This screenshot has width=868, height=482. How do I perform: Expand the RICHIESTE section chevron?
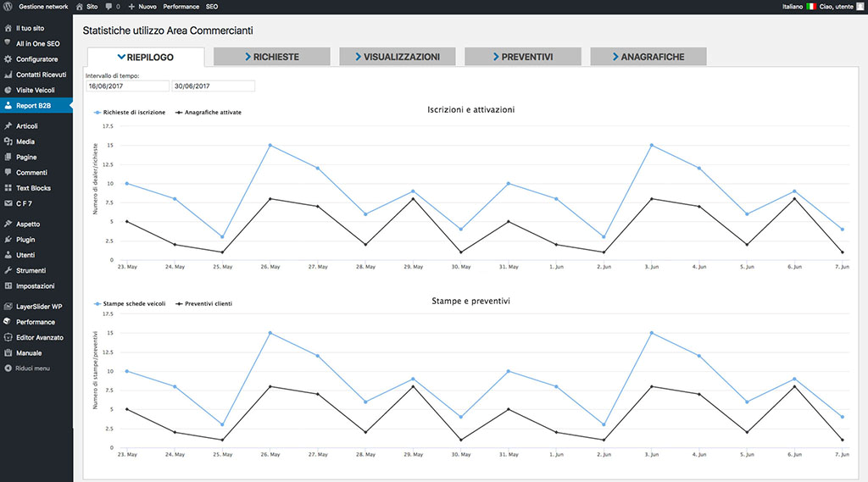tap(248, 57)
